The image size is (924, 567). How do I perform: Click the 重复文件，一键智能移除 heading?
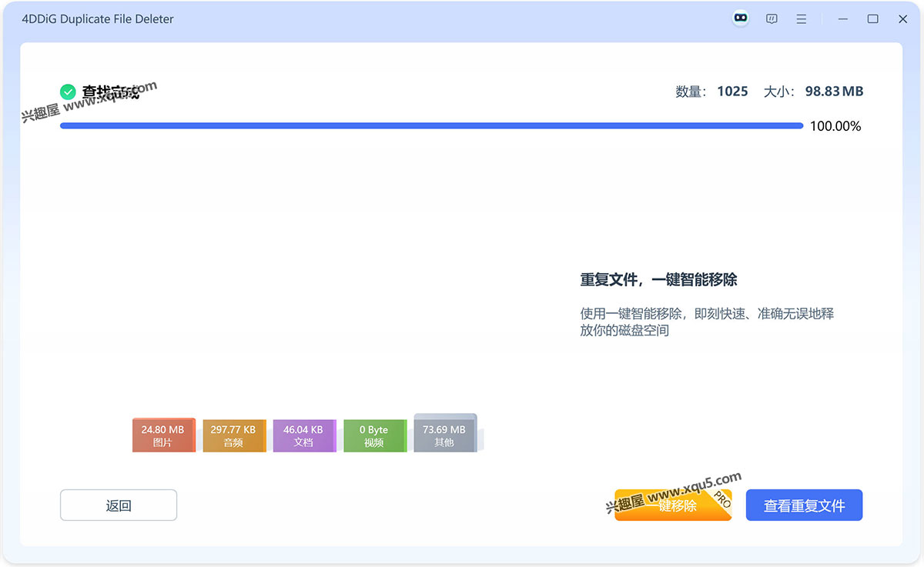pyautogui.click(x=658, y=280)
